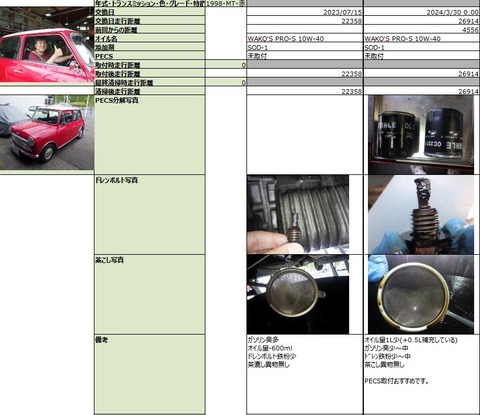480x415 pixels.
Task: Click the オイル量-600ml note line
Action: click(x=270, y=348)
